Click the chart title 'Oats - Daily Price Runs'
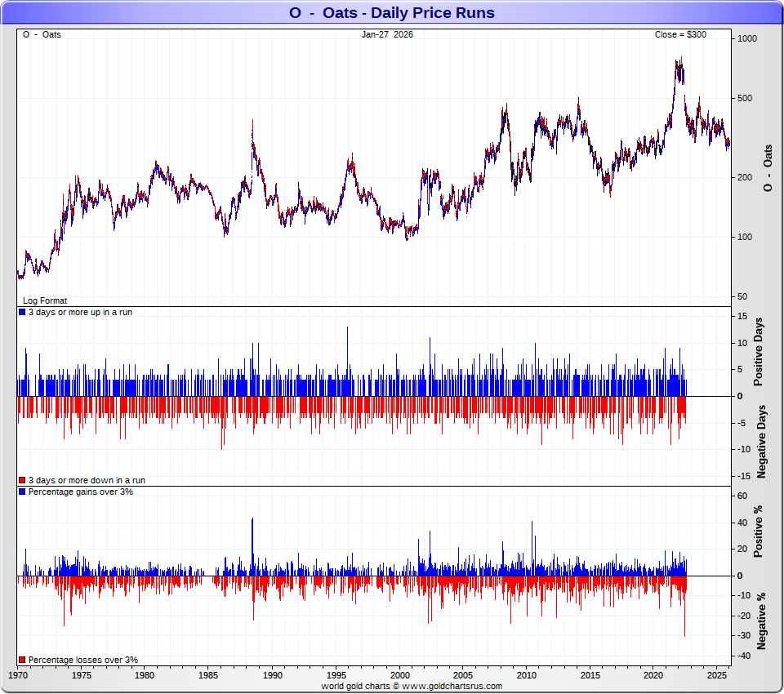784x694 pixels. click(x=392, y=13)
